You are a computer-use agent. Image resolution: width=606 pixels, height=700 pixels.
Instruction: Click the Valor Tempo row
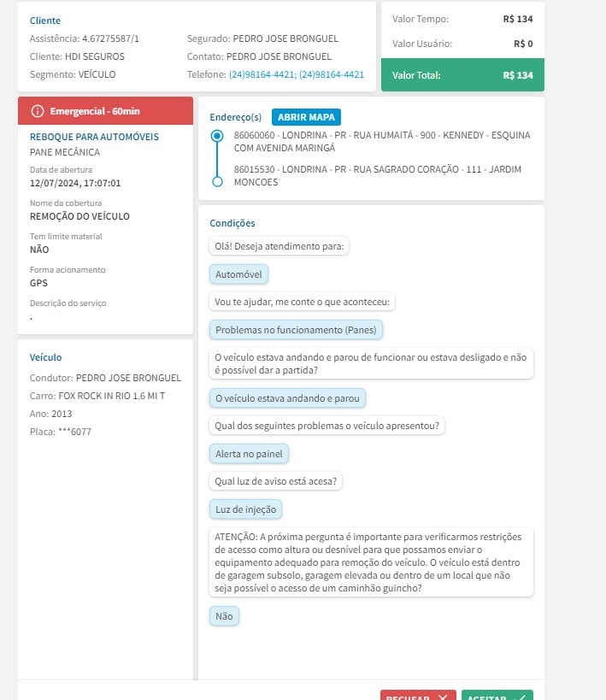pyautogui.click(x=462, y=19)
